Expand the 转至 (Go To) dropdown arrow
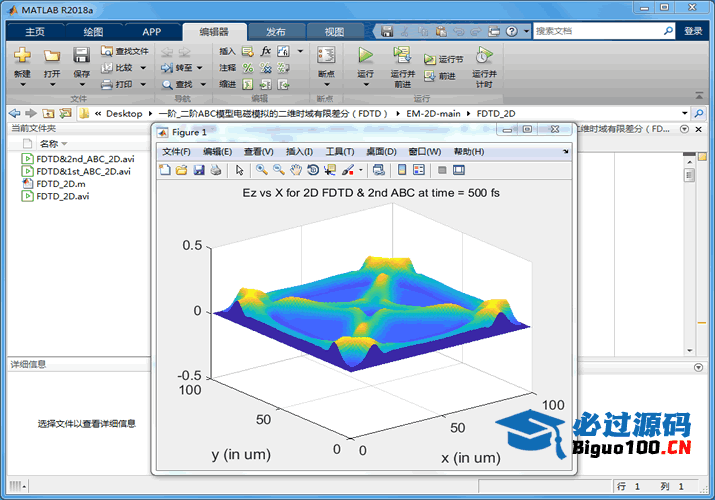Viewport: 715px width, 500px height. click(200, 68)
